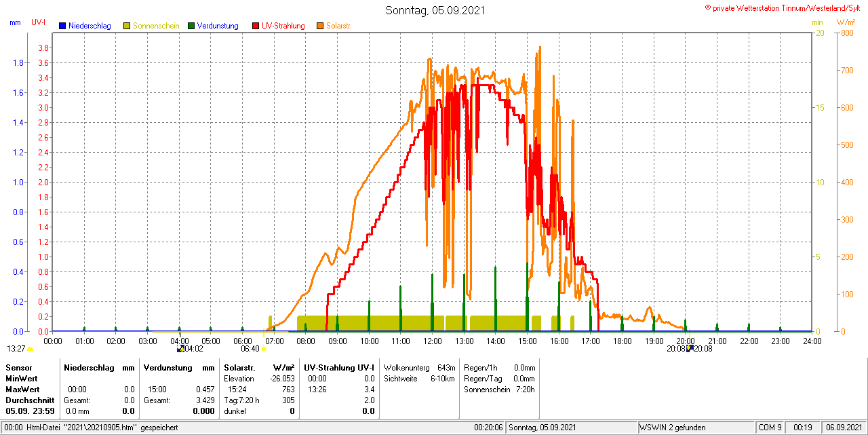Click the W/m² axis unit label top right
The image size is (868, 435).
(846, 22)
